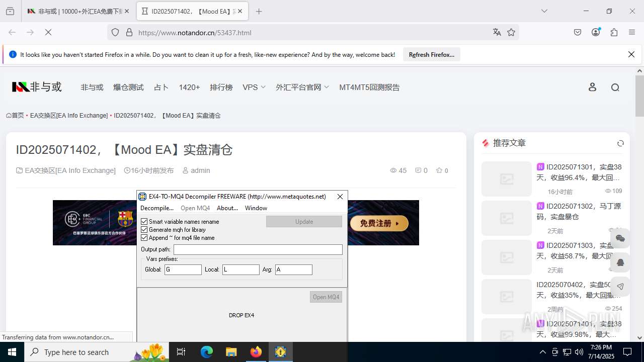Toggle Generate mqh for library checkbox
Image resolution: width=644 pixels, height=362 pixels.
[144, 229]
